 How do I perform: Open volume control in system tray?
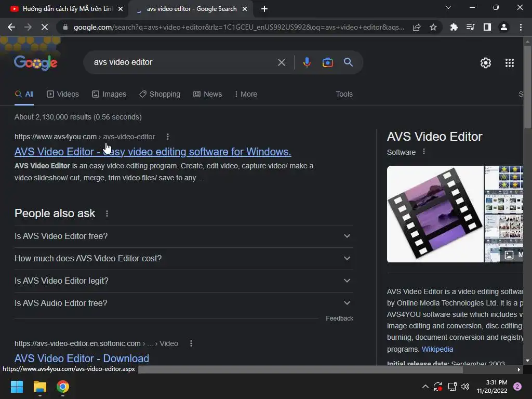click(465, 387)
